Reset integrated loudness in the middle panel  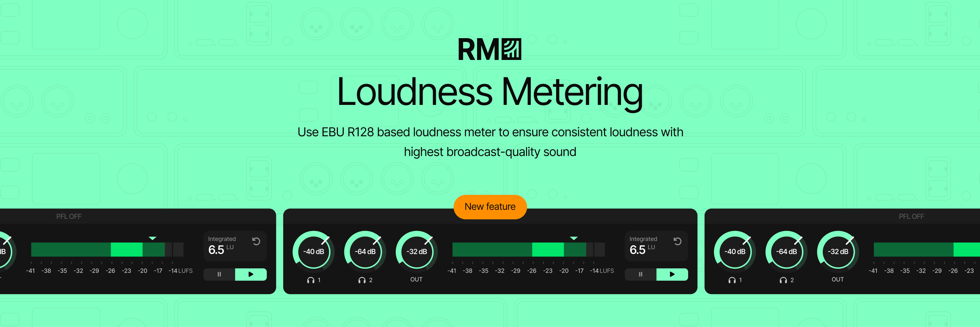click(677, 241)
